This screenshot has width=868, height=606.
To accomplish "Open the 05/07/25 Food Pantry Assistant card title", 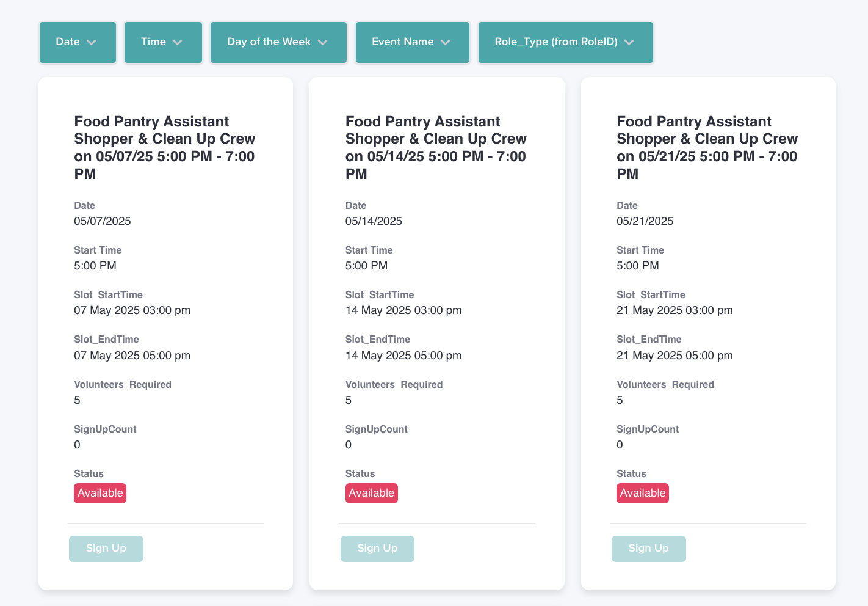I will tap(165, 148).
